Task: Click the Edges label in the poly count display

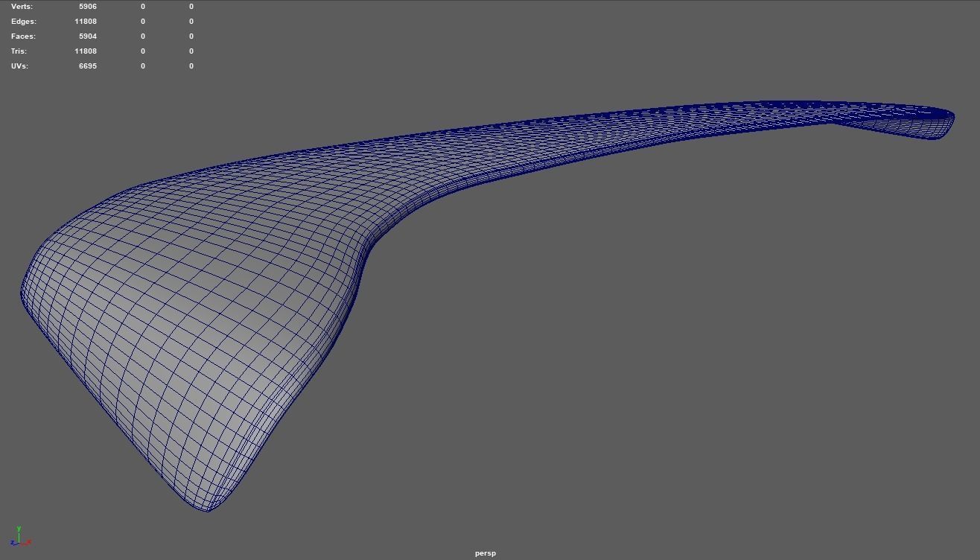Action: coord(24,21)
